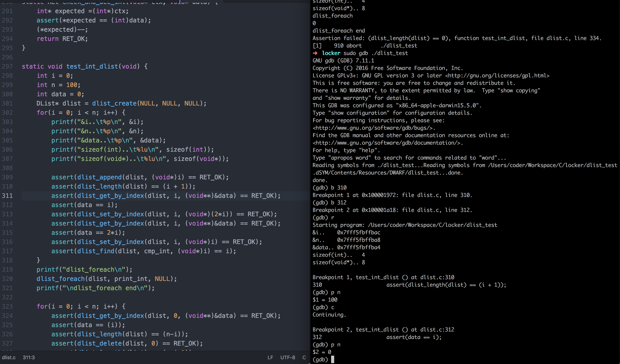Click &n address 0x7fff5fbffba8 in terminal
The height and width of the screenshot is (364, 620).
point(359,240)
